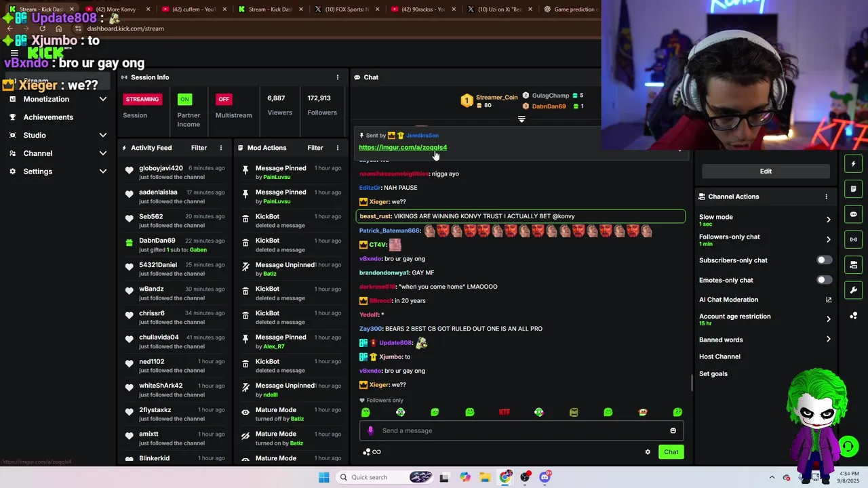The image size is (868, 488).
Task: Click the wrench tools icon in the right rail
Action: point(853,290)
